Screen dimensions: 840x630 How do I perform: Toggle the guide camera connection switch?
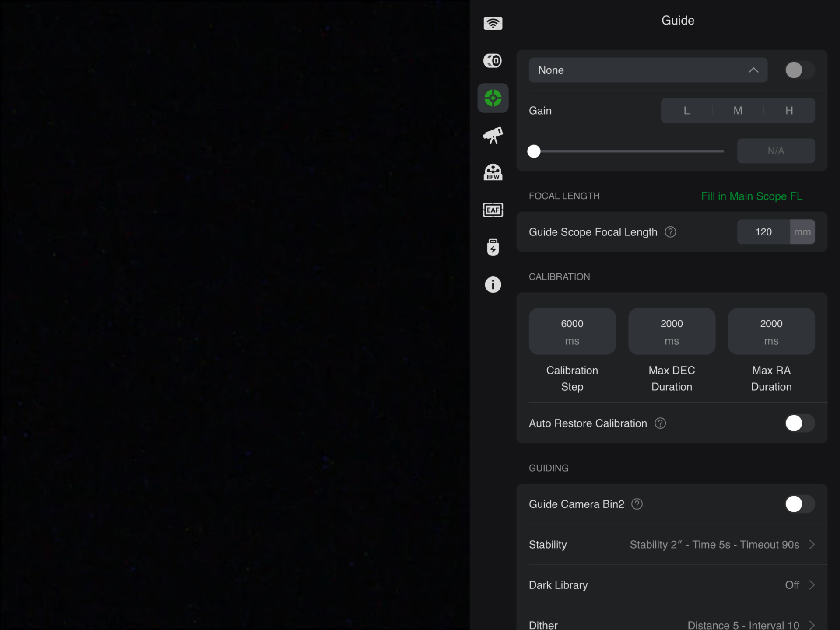[799, 70]
